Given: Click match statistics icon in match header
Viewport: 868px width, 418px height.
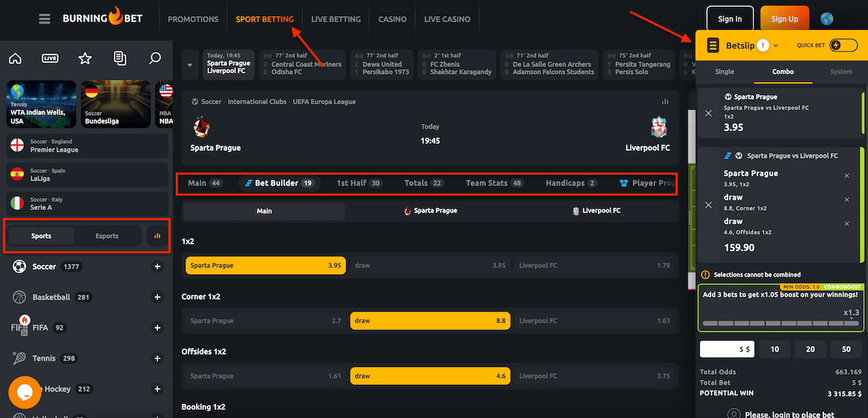Looking at the screenshot, I should [x=665, y=102].
